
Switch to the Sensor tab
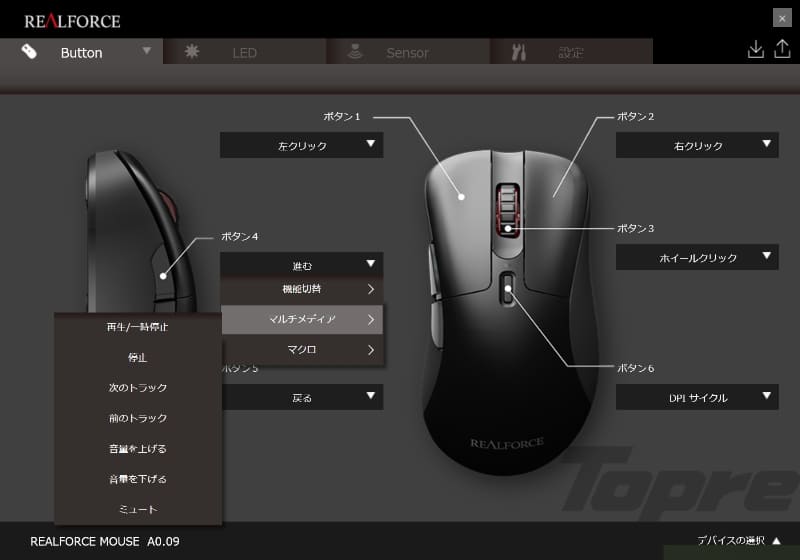coord(408,52)
